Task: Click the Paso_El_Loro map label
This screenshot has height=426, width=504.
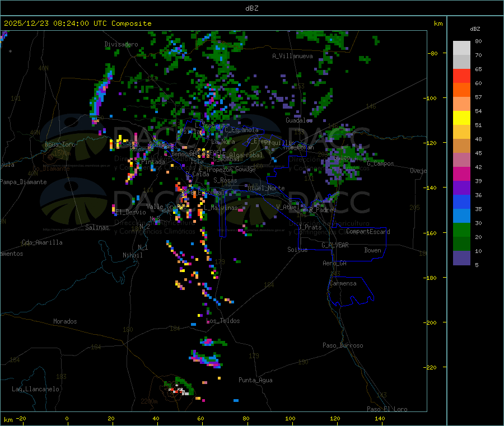Action: pos(387,409)
